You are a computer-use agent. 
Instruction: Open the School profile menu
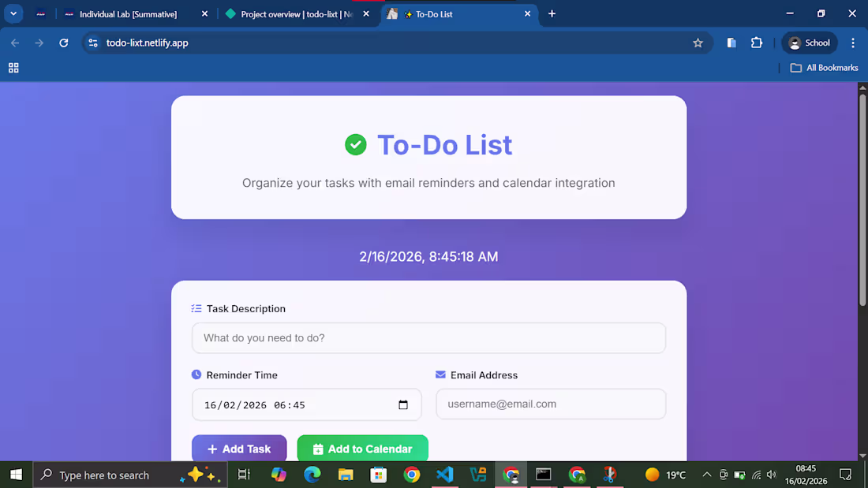click(810, 43)
